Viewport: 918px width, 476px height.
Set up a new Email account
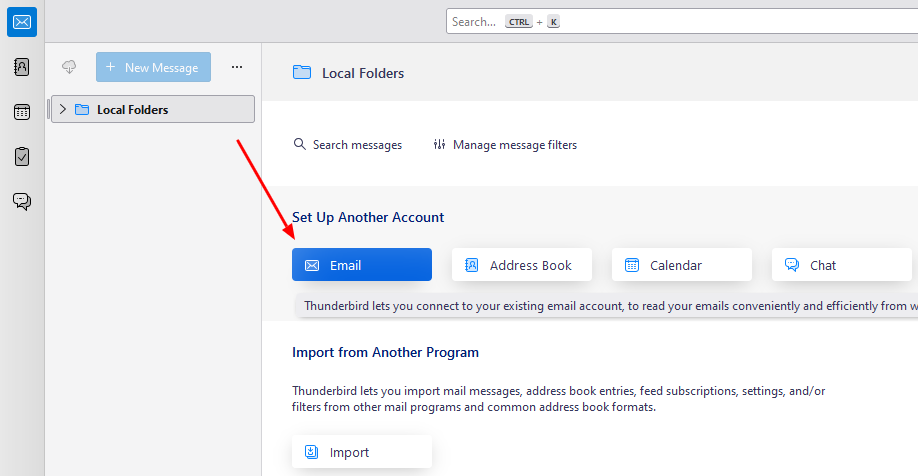(361, 265)
